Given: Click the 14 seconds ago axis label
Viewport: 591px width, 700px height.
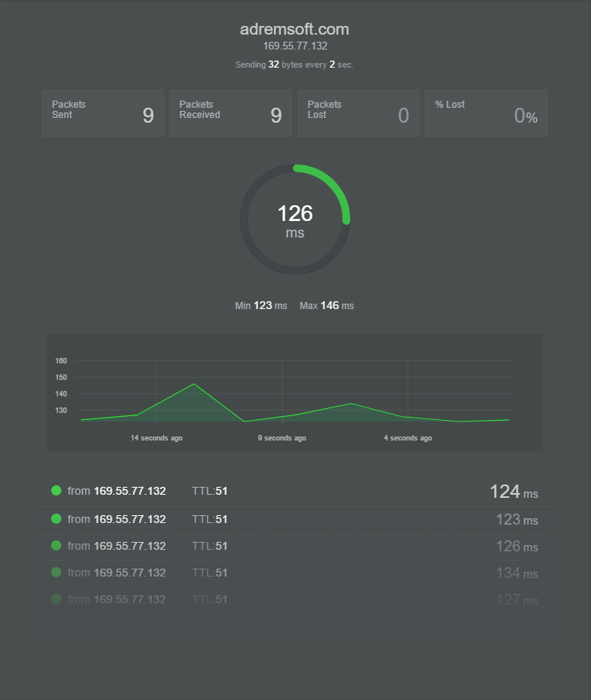Looking at the screenshot, I should tap(157, 438).
